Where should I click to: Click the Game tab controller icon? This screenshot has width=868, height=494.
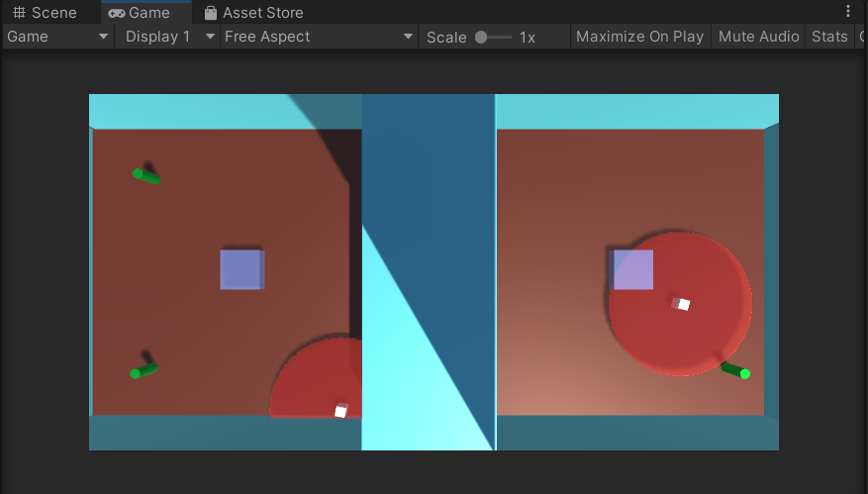click(x=116, y=13)
